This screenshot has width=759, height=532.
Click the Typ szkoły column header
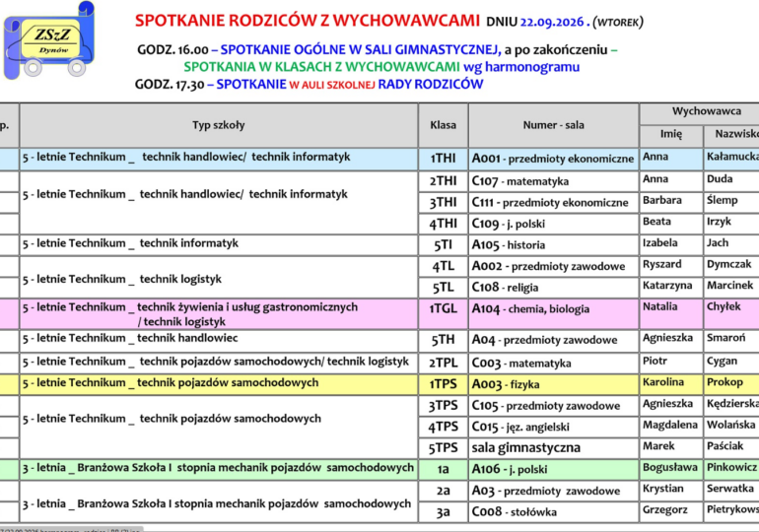click(x=218, y=125)
